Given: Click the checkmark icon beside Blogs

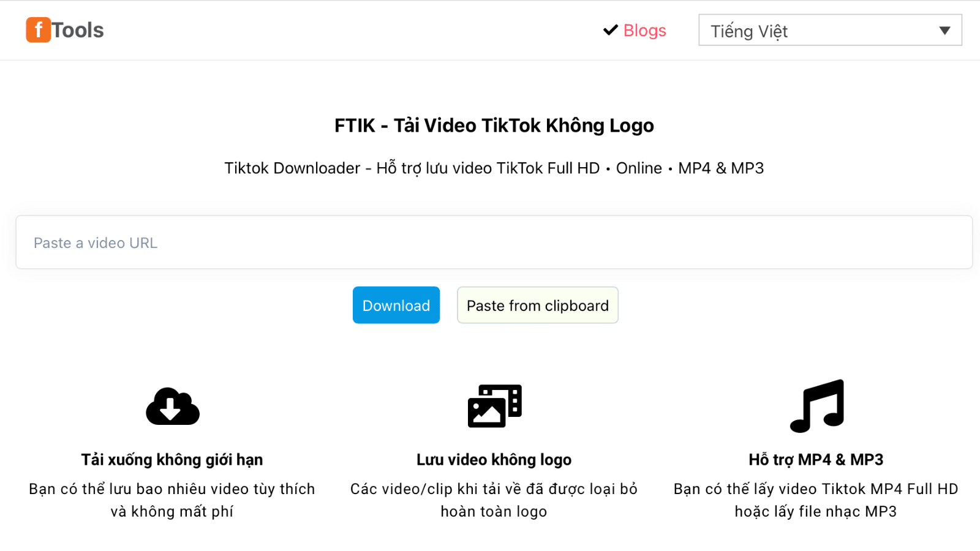Looking at the screenshot, I should point(609,29).
